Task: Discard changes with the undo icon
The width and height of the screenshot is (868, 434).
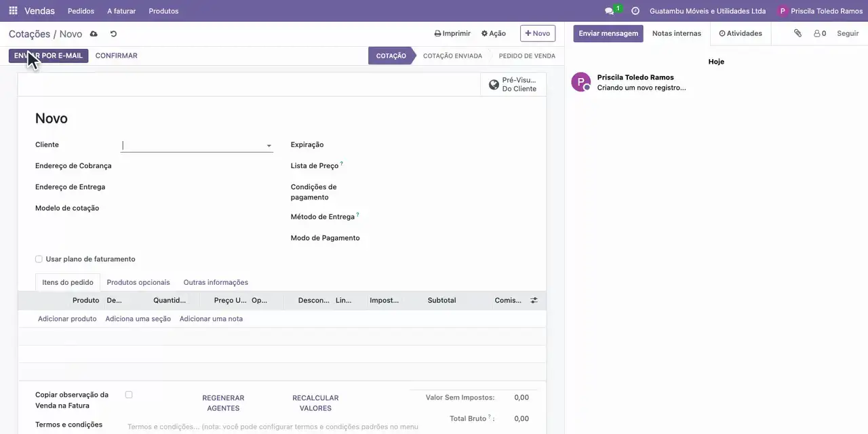Action: (x=113, y=34)
